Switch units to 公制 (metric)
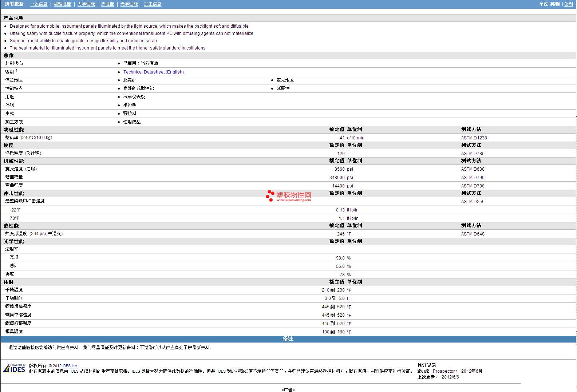This screenshot has width=577, height=392. click(x=568, y=4)
